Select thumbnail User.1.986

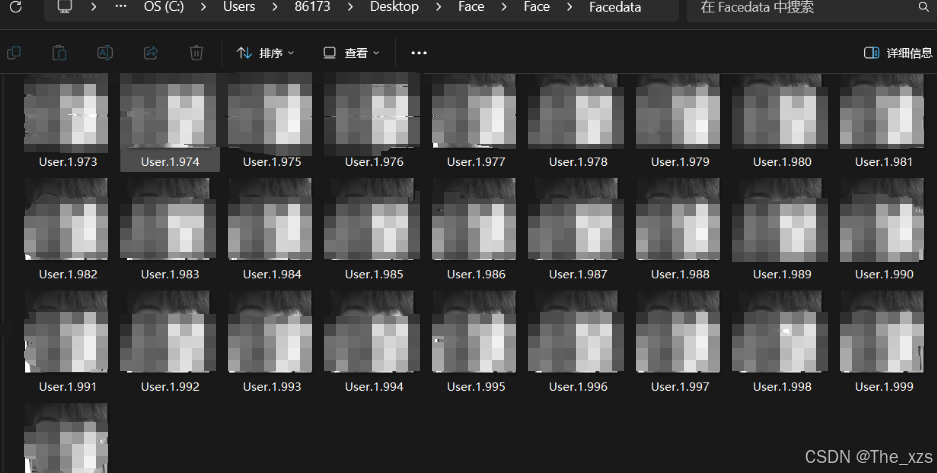pos(474,219)
